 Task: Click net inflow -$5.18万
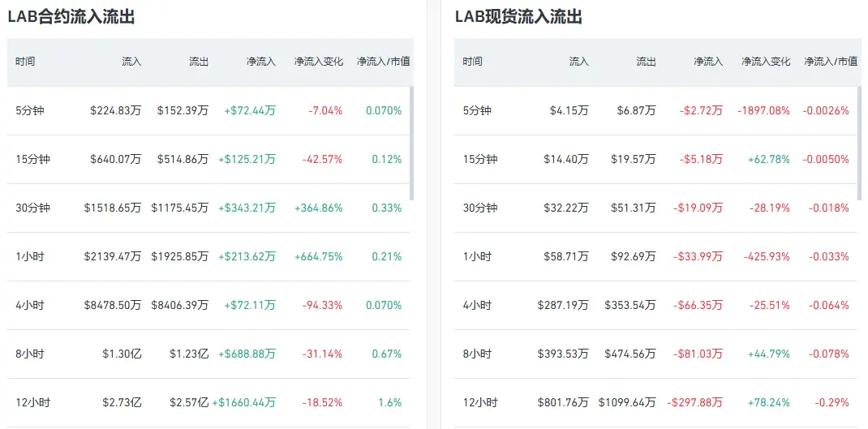(x=702, y=160)
